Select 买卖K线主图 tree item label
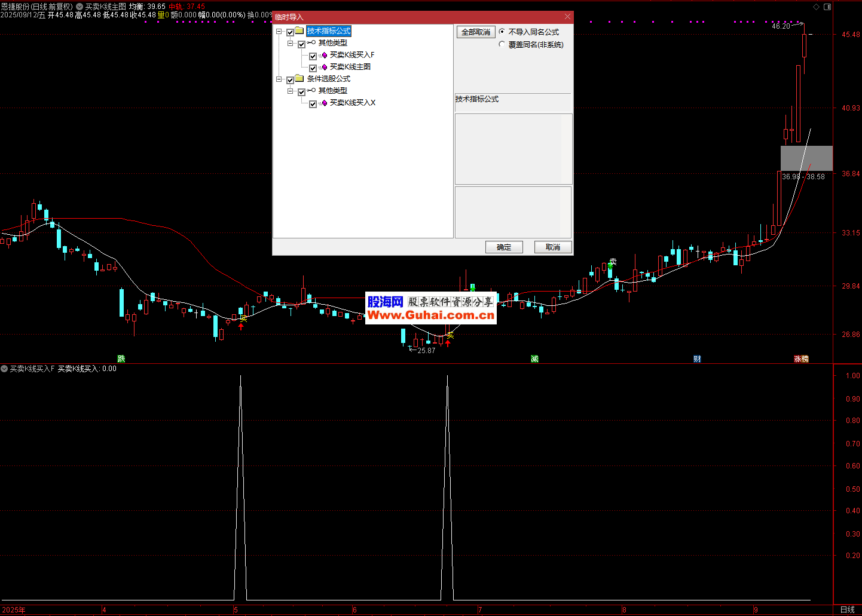 350,67
